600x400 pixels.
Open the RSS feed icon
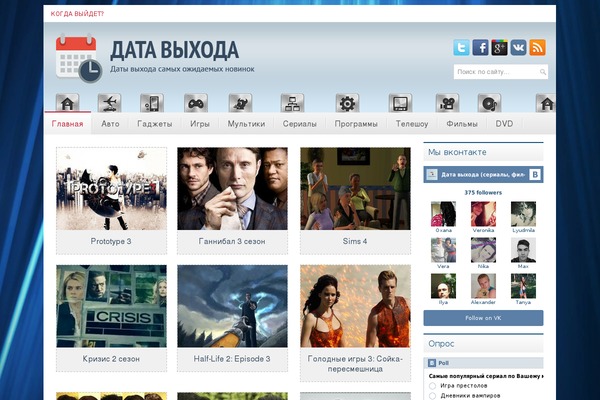(537, 47)
